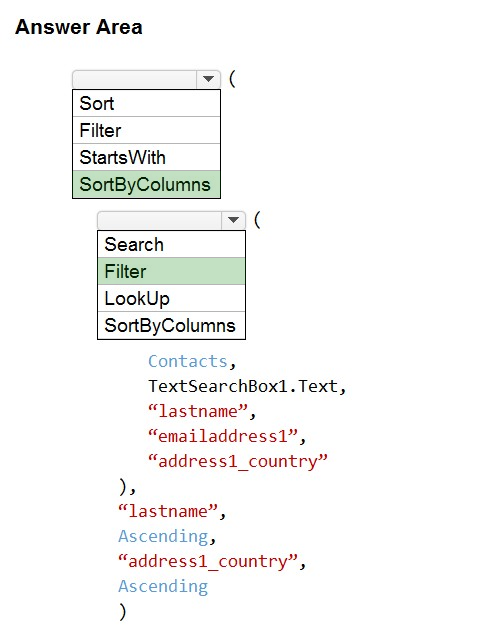Image resolution: width=503 pixels, height=643 pixels.
Task: Click the Answer Area heading
Action: coord(79,27)
